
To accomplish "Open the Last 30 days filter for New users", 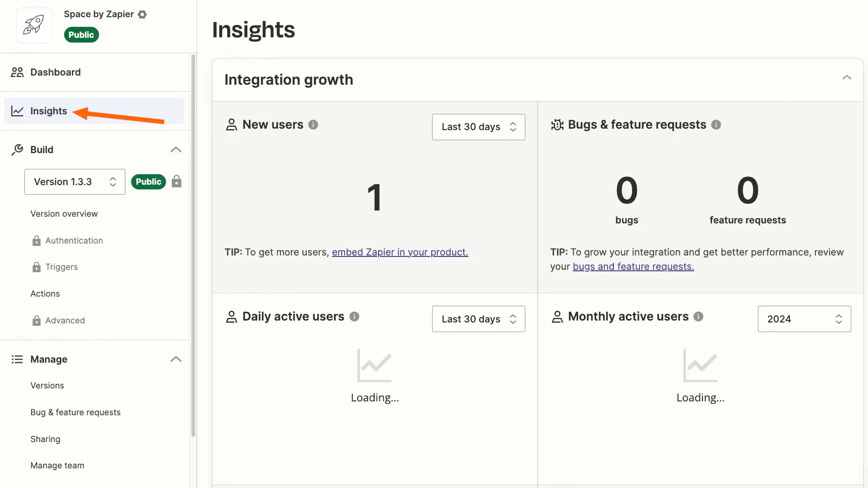I will pos(478,127).
